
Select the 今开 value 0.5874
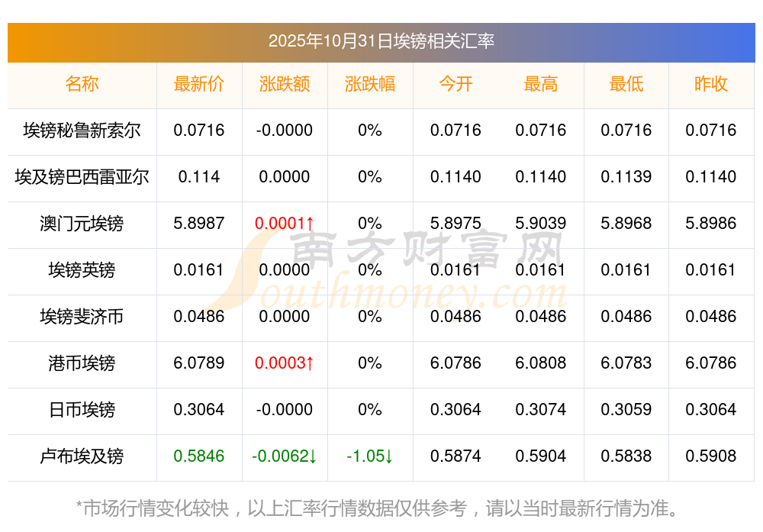click(x=456, y=456)
